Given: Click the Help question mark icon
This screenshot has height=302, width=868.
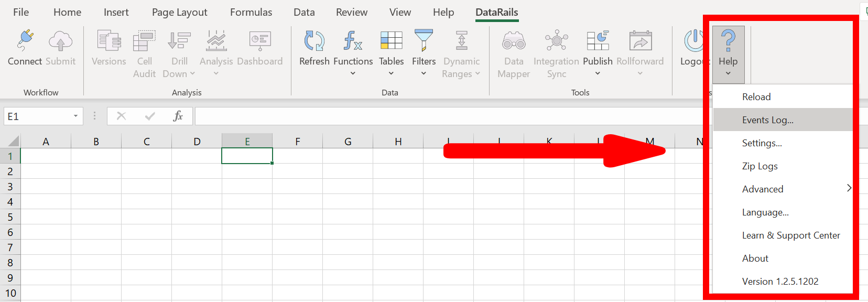Looking at the screenshot, I should (x=728, y=40).
